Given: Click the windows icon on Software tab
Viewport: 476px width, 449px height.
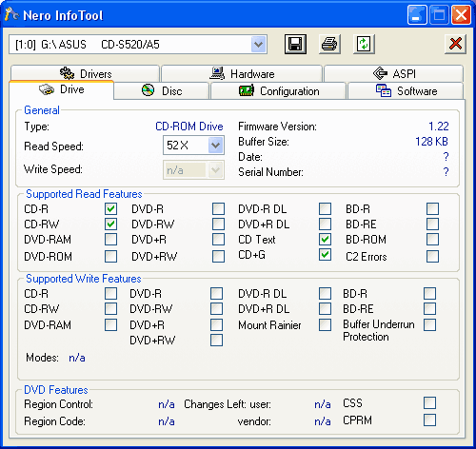Looking at the screenshot, I should tap(384, 90).
